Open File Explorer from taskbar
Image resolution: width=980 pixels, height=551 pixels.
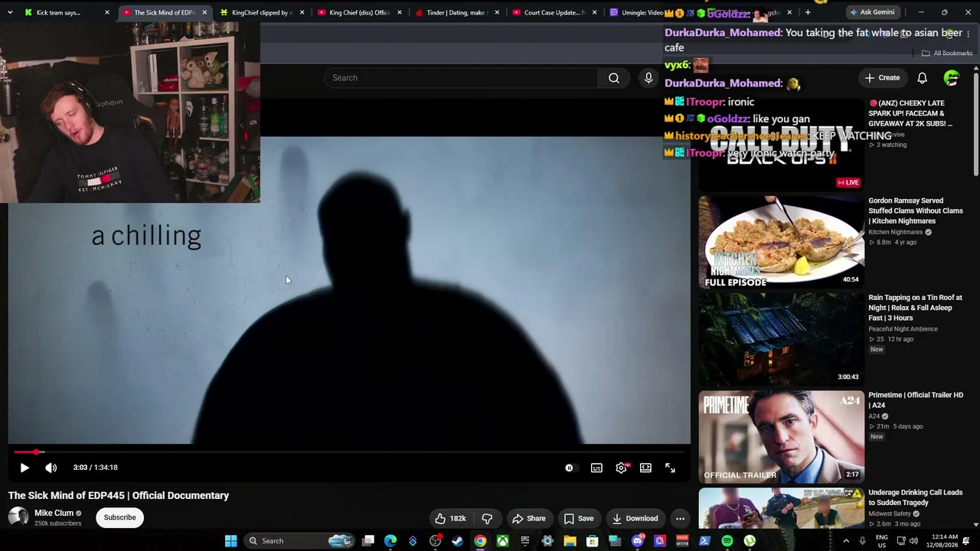570,541
